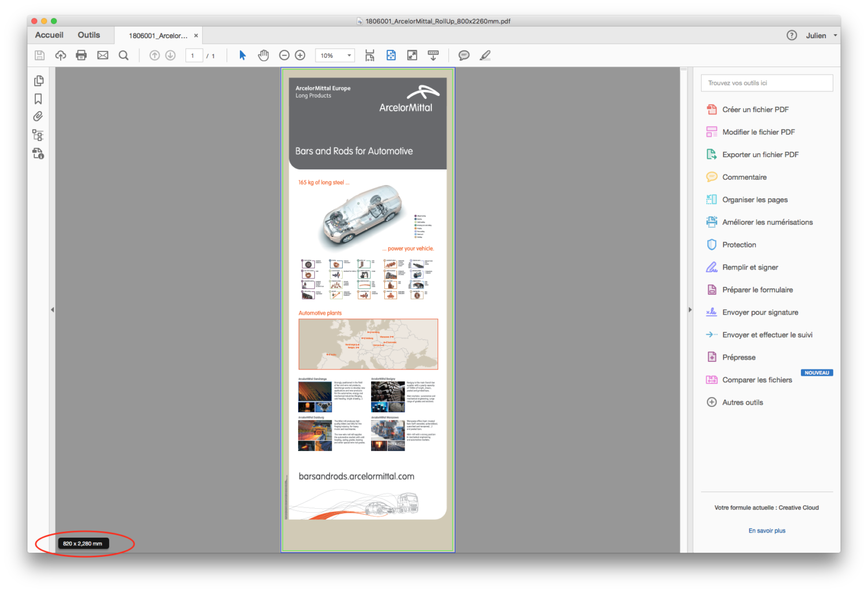Open the attachments paperclip panel
The height and width of the screenshot is (592, 868).
coord(39,117)
